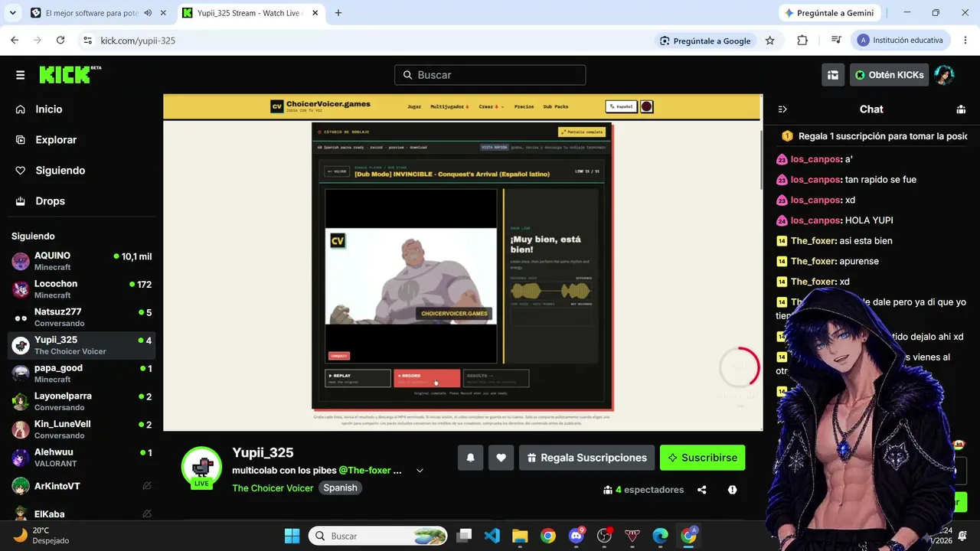Image resolution: width=980 pixels, height=551 pixels.
Task: Go to the Kick logo homepage
Action: 70,74
